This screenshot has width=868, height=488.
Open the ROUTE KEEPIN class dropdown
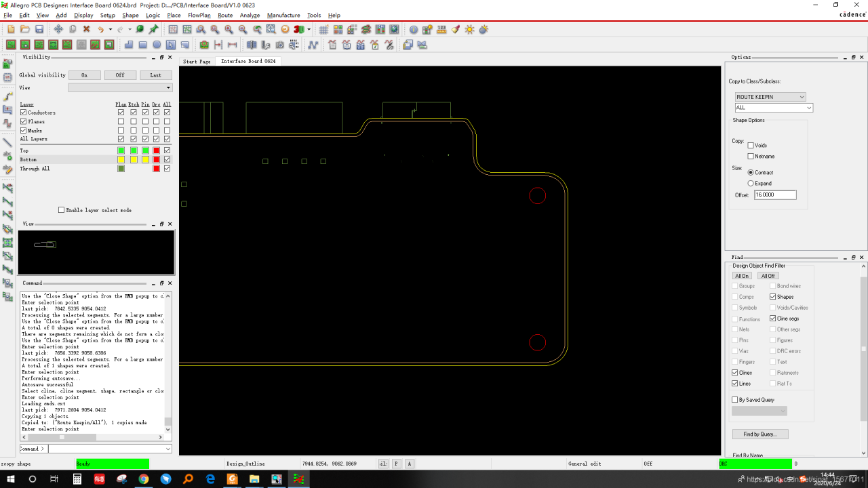click(770, 97)
